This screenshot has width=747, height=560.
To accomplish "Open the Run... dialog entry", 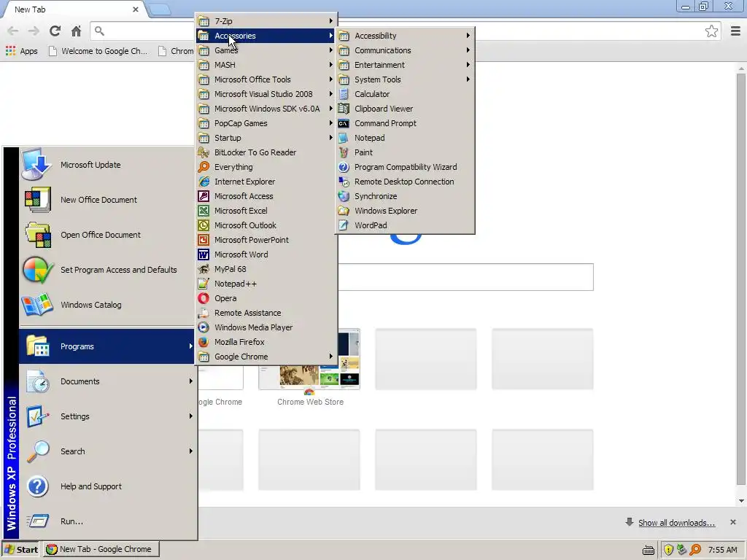I will (x=107, y=521).
